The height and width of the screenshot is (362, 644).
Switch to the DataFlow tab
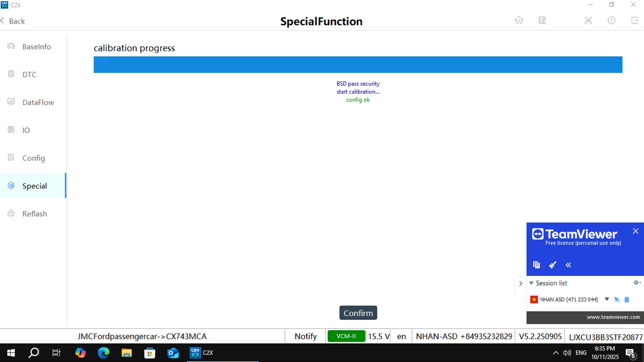(x=33, y=102)
